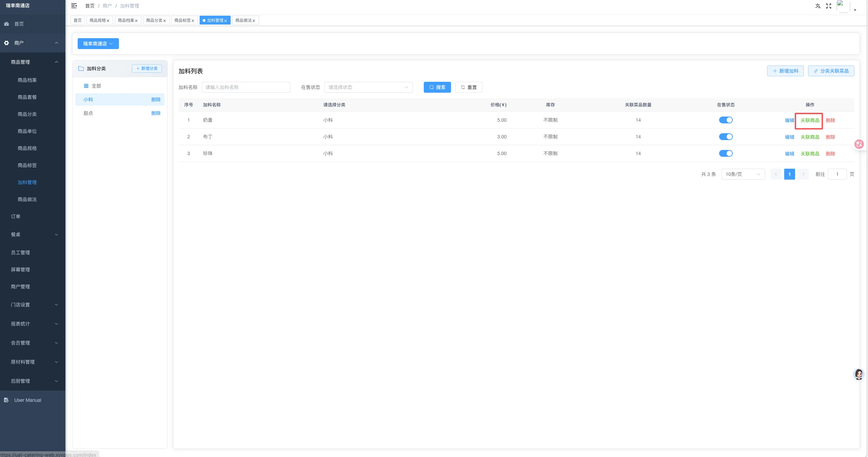Image resolution: width=868 pixels, height=457 pixels.
Task: Delete the 小料 category
Action: click(156, 100)
